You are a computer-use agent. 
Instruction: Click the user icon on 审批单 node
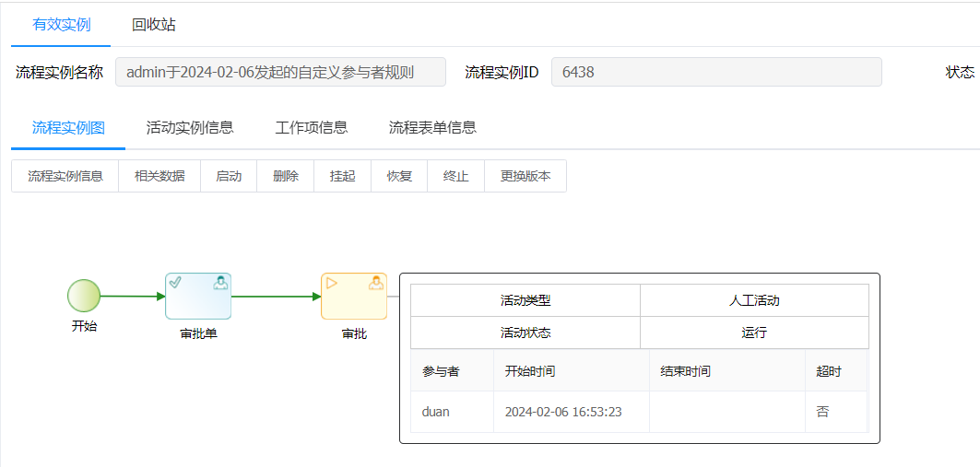pos(220,282)
